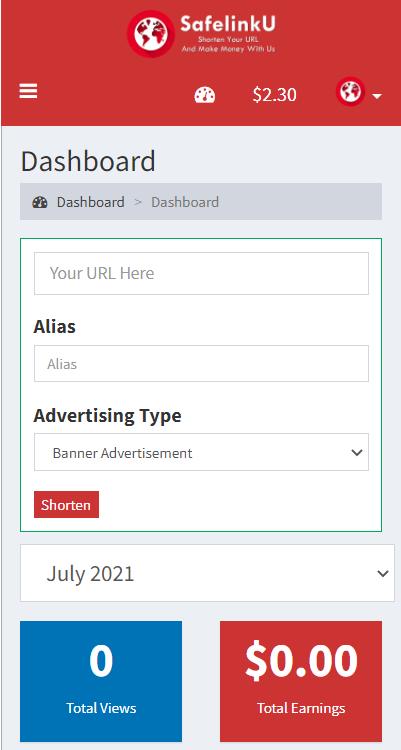Focus the Your URL Here field
This screenshot has height=750, width=401.
201,274
